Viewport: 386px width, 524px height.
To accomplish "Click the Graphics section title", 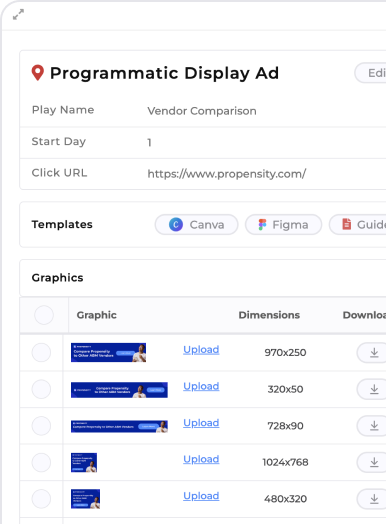I will tap(57, 278).
